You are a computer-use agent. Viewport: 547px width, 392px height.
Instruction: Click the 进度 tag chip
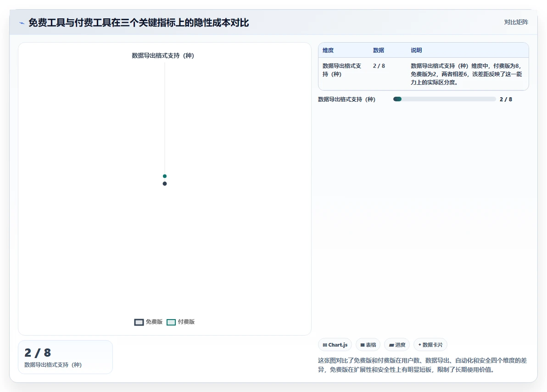tap(397, 345)
